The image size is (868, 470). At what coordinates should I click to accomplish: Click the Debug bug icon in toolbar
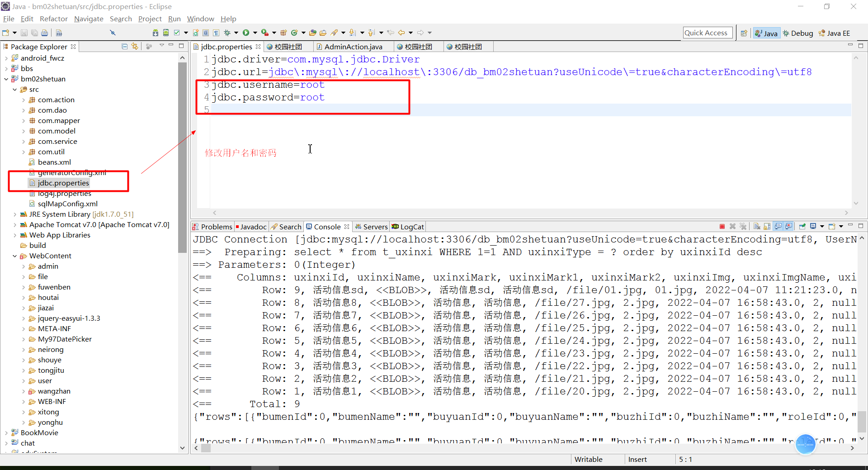(227, 33)
